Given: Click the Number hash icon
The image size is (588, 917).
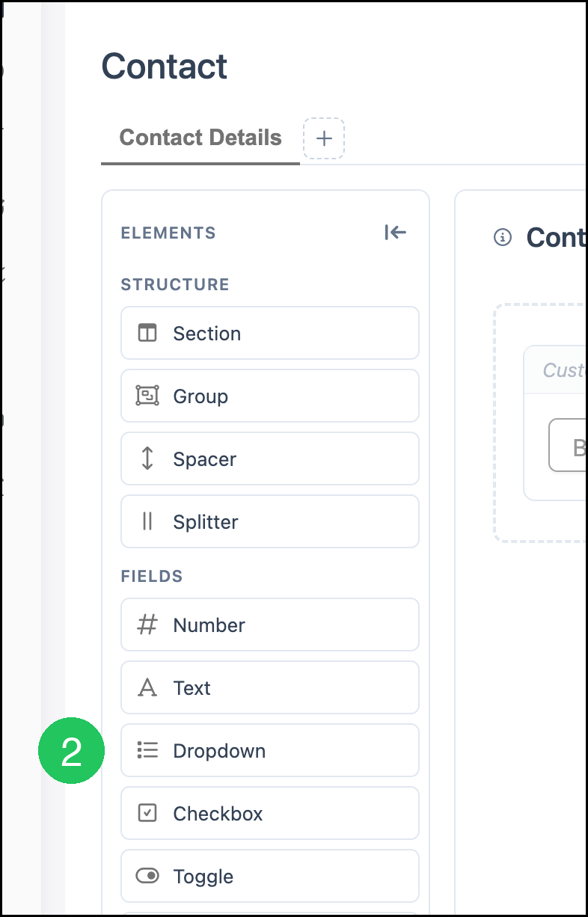Looking at the screenshot, I should 147,625.
